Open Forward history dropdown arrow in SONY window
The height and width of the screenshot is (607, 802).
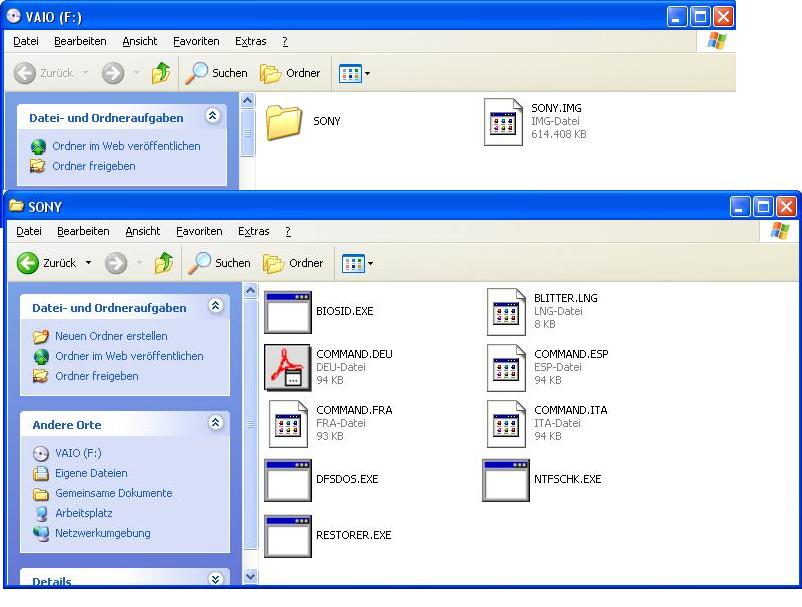pyautogui.click(x=139, y=263)
